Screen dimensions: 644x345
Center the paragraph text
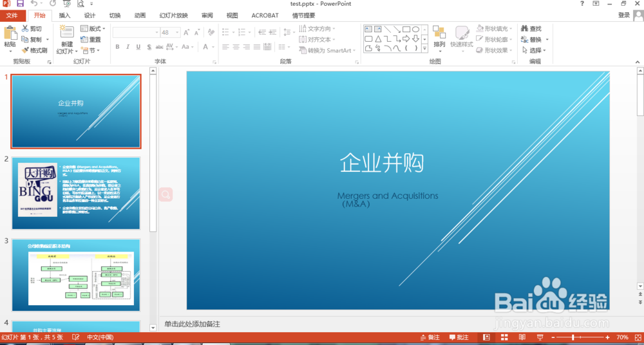[x=236, y=47]
